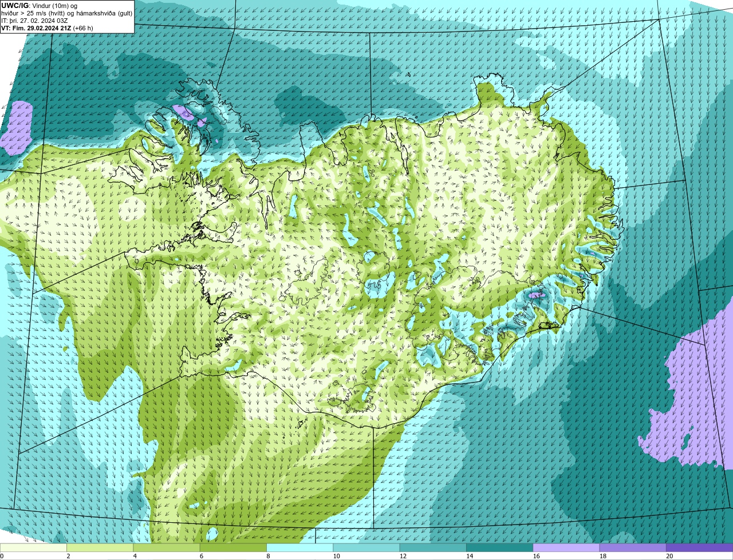733x560 pixels.
Task: Click the 16–18 m/s lavender swatch
Action: tap(566, 547)
